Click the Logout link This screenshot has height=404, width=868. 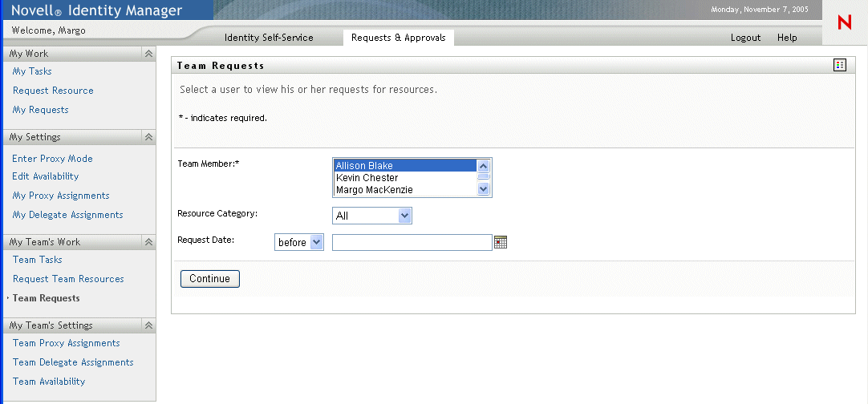745,38
